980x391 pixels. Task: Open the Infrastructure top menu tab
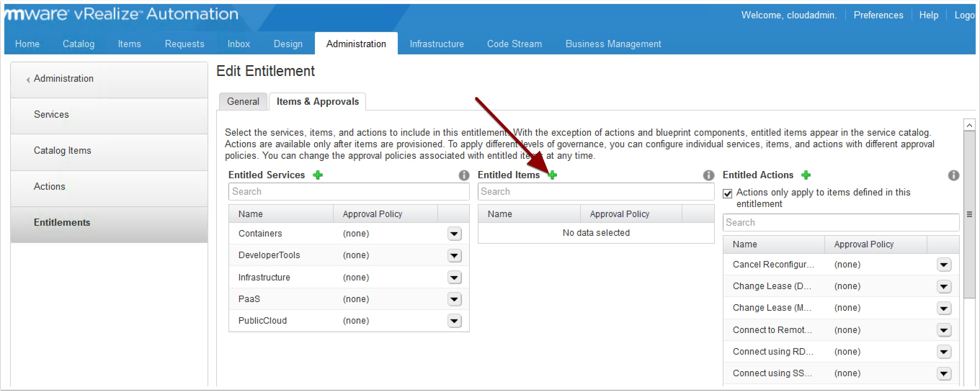(436, 44)
